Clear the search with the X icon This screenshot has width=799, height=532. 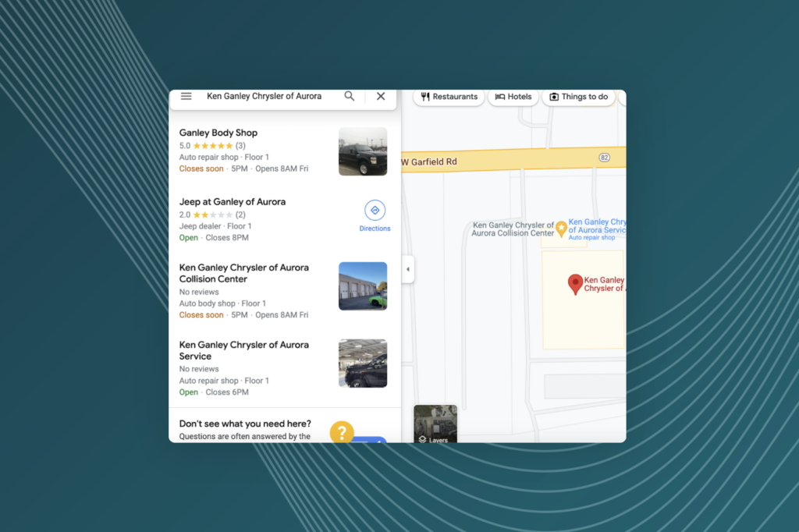[x=381, y=97]
